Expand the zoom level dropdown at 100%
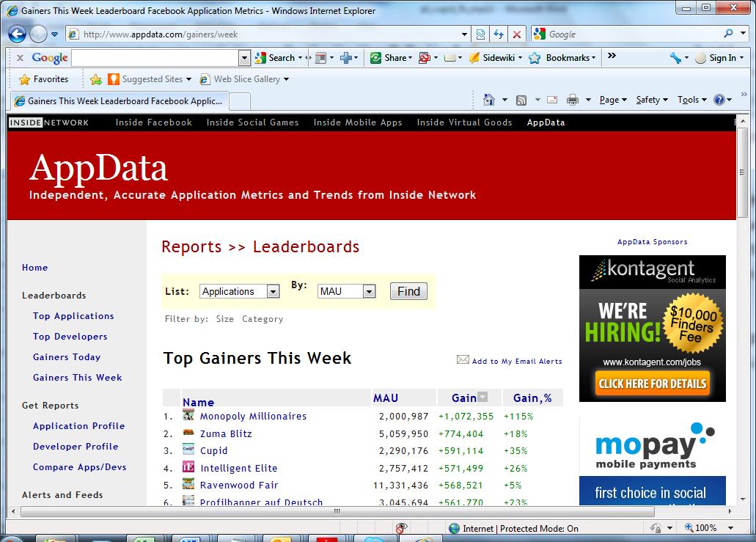 point(730,528)
